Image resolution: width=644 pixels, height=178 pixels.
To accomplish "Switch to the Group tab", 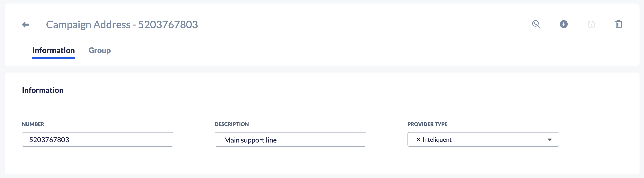I will [100, 51].
